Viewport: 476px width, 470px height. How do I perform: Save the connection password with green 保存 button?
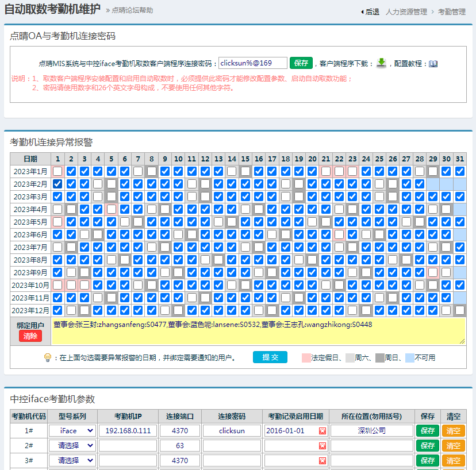click(301, 63)
